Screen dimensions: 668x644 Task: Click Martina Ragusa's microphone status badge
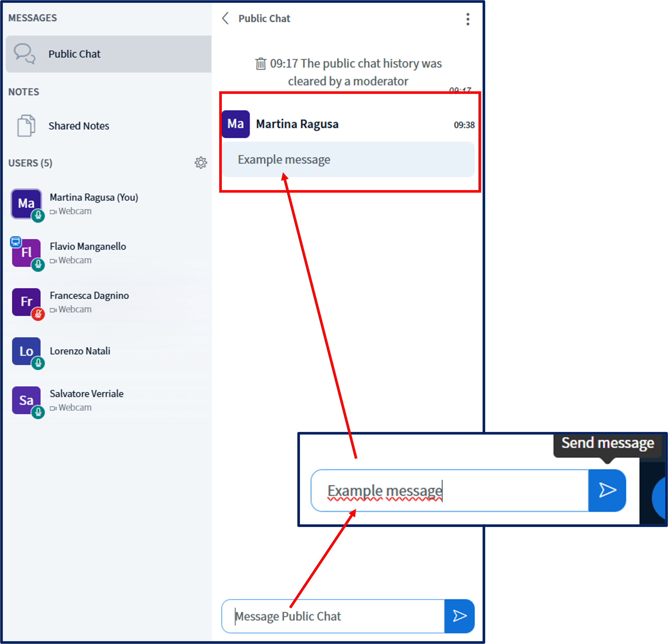coord(38,216)
